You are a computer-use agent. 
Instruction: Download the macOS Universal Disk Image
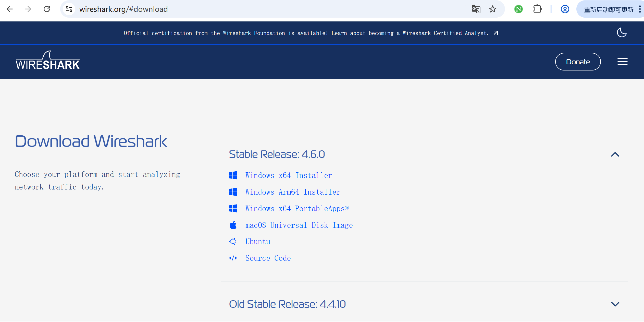click(x=299, y=225)
